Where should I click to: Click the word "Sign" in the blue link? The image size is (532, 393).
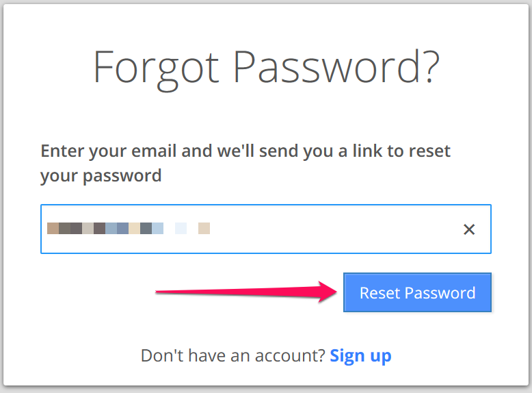pos(347,356)
